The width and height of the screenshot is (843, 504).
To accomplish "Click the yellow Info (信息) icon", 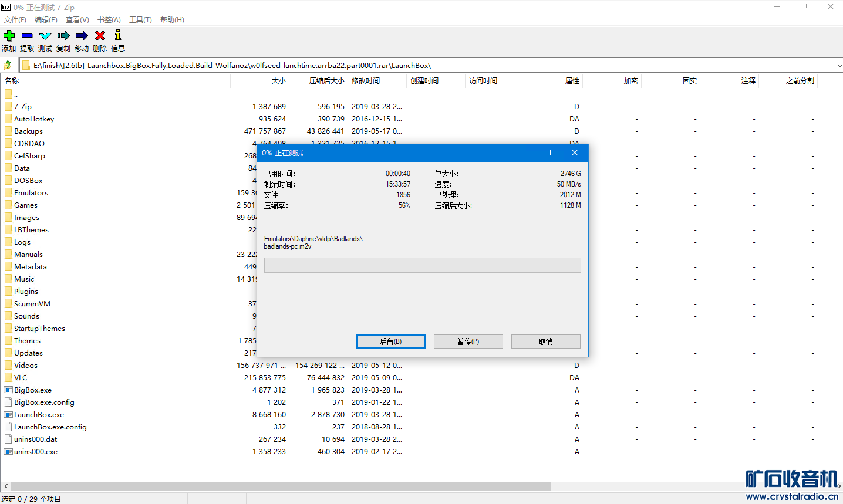I will click(x=118, y=36).
